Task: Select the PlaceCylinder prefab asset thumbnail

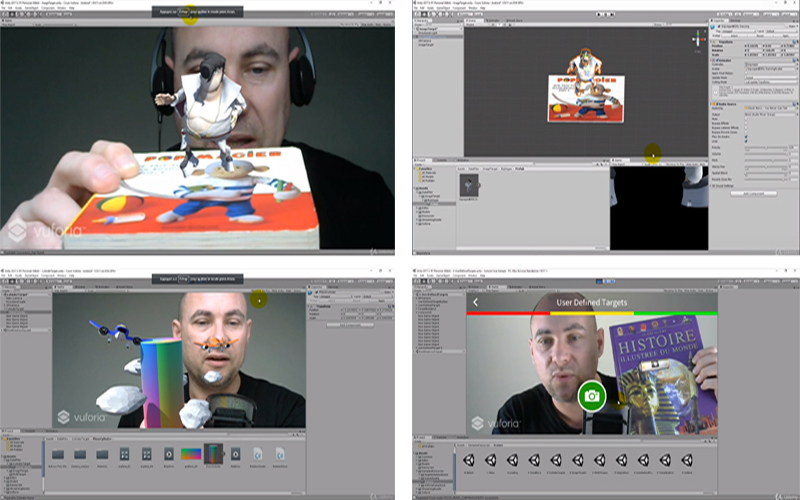Action: pyautogui.click(x=213, y=453)
